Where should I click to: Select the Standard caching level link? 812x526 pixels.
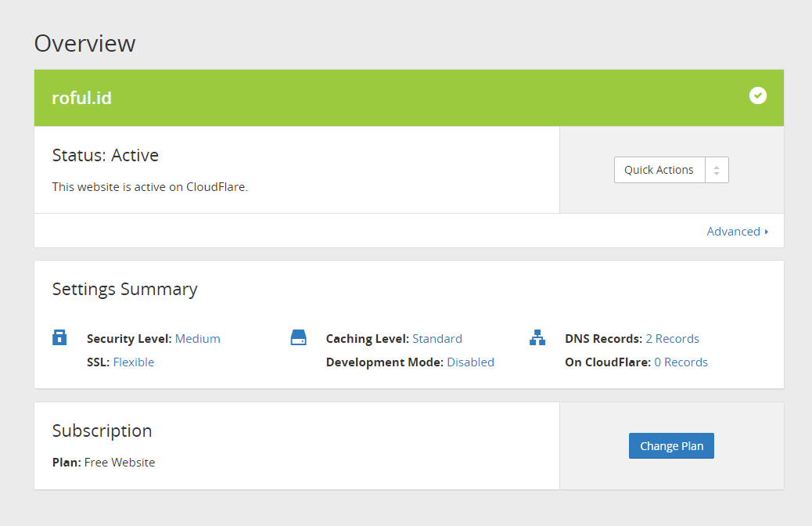(x=437, y=339)
